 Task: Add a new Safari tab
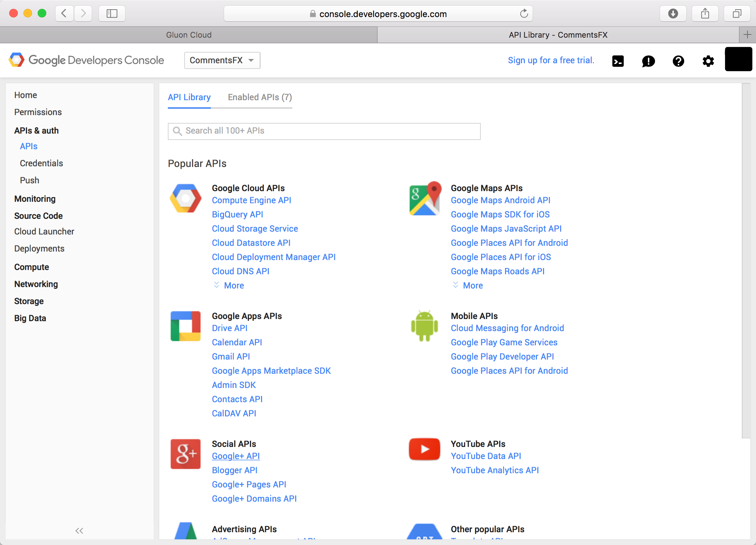[747, 34]
